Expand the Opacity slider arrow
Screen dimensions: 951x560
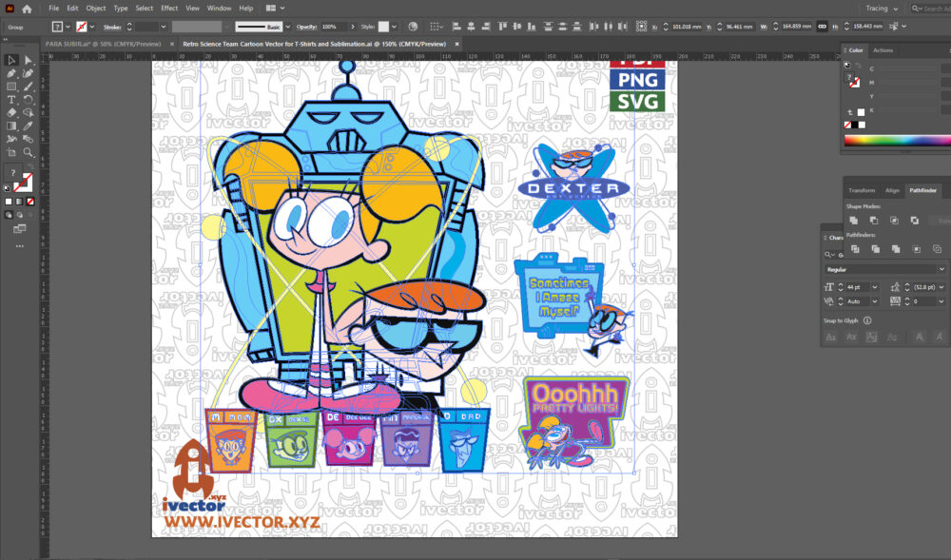pyautogui.click(x=353, y=27)
